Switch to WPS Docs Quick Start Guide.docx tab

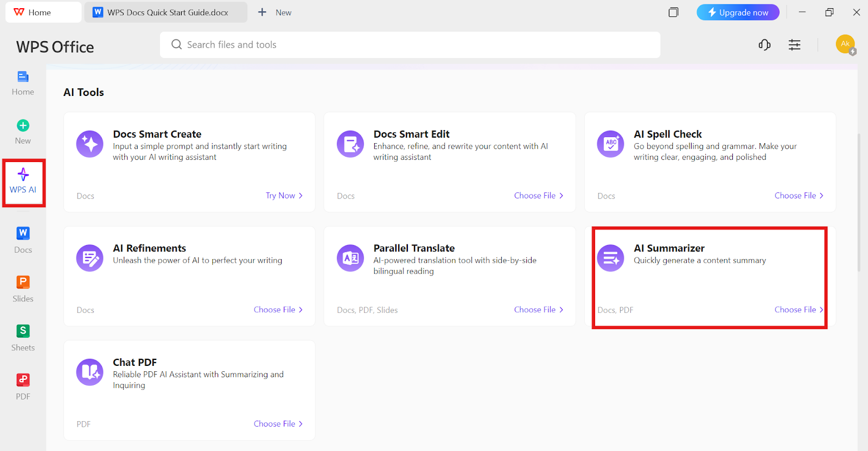166,12
